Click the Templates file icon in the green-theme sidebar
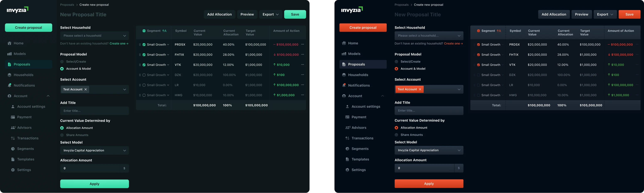The image size is (644, 193). click(x=13, y=159)
